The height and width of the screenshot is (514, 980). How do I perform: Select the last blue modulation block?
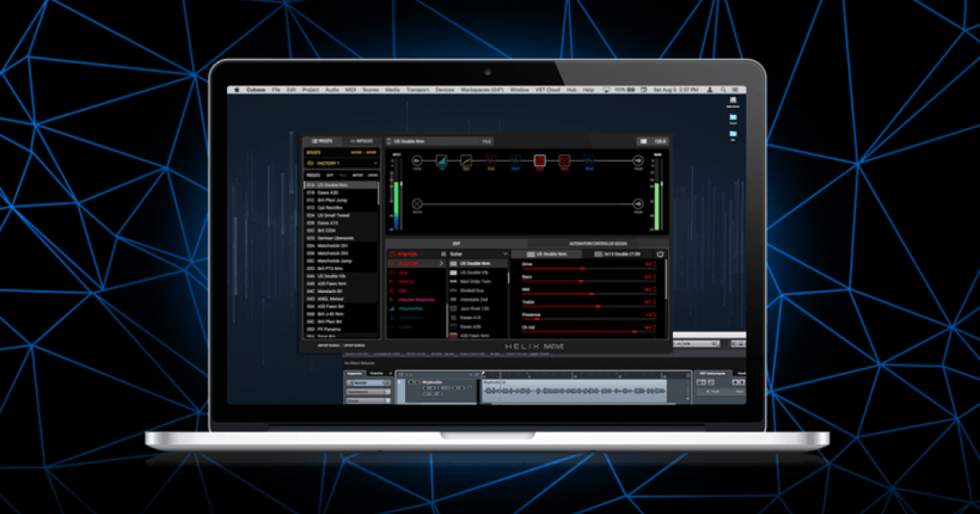(x=589, y=161)
